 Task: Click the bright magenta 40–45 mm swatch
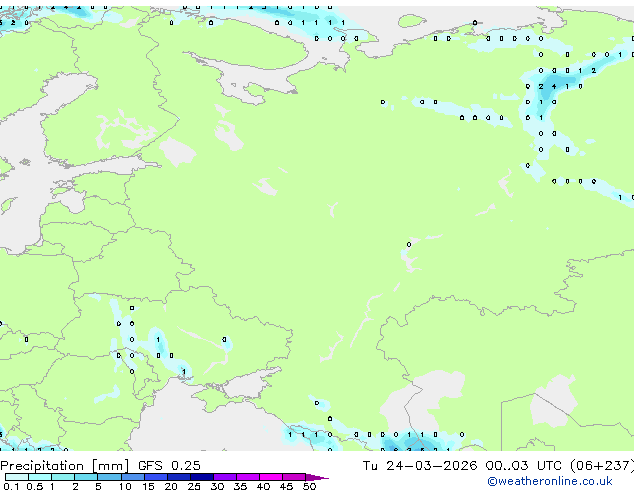coord(271,477)
